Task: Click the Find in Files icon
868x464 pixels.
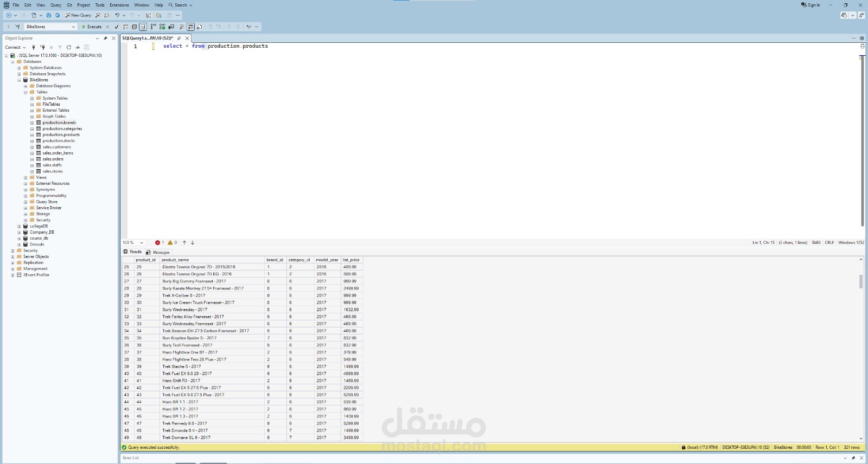Action: (x=159, y=15)
